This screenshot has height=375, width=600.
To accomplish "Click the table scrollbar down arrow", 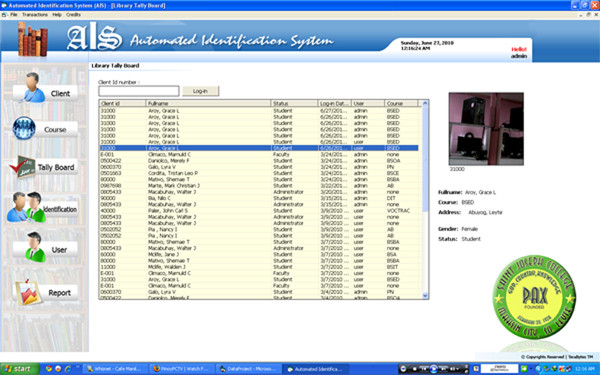I will pos(425,295).
